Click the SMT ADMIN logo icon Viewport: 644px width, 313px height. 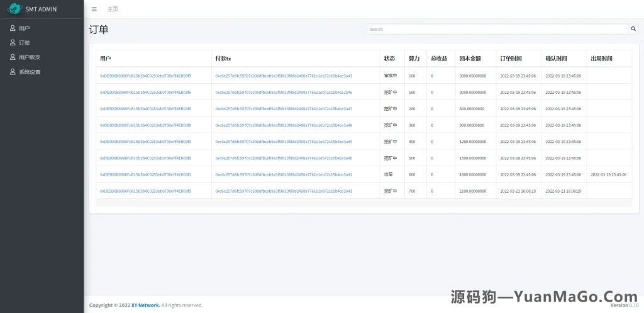14,9
